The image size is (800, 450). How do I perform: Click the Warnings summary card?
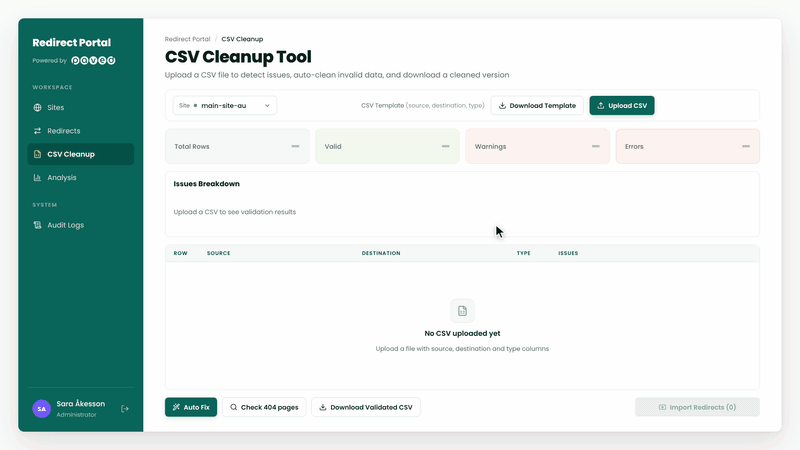point(537,146)
